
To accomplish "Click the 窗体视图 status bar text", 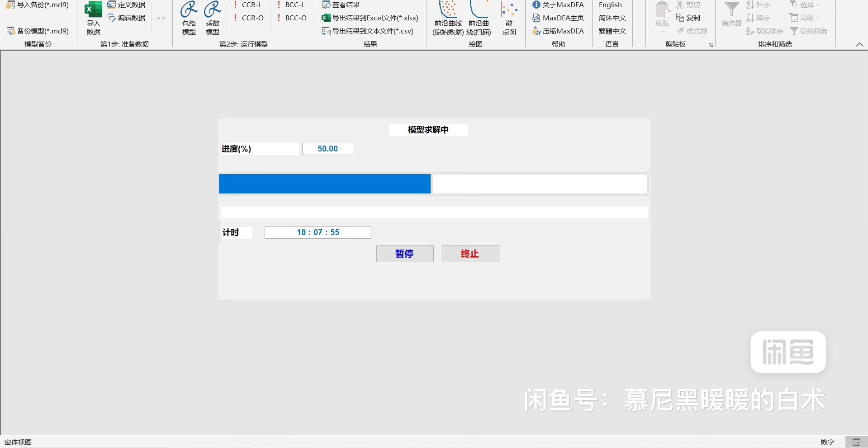I will 18,442.
